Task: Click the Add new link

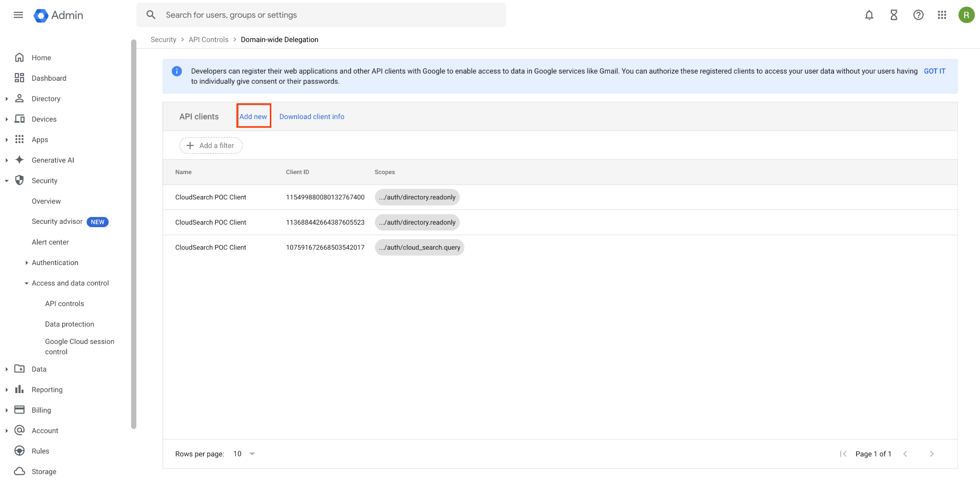Action: [253, 116]
